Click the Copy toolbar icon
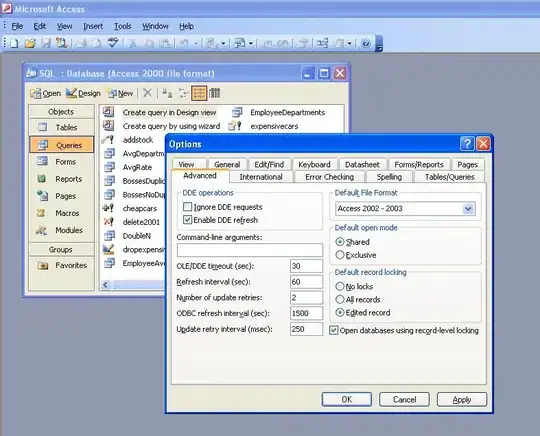This screenshot has width=540, height=436. click(x=149, y=43)
